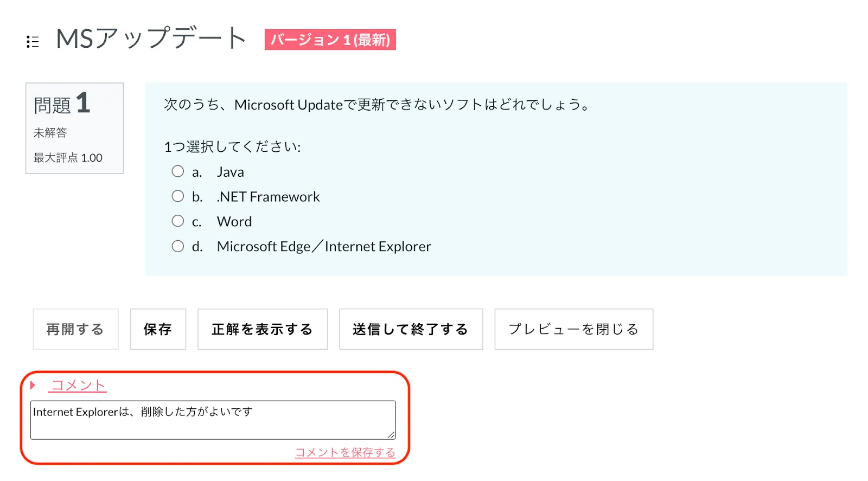868x481 pixels.
Task: Select the radio button for option a. Java
Action: 178,171
